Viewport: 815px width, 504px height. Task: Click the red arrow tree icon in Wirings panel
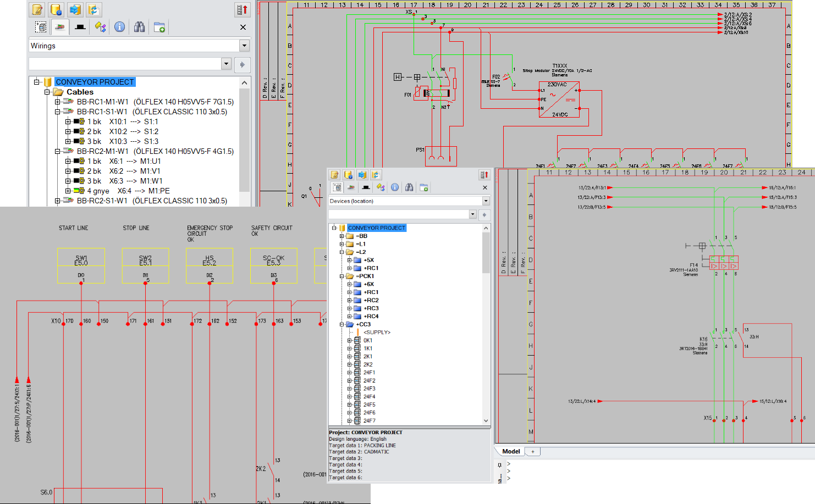243,10
